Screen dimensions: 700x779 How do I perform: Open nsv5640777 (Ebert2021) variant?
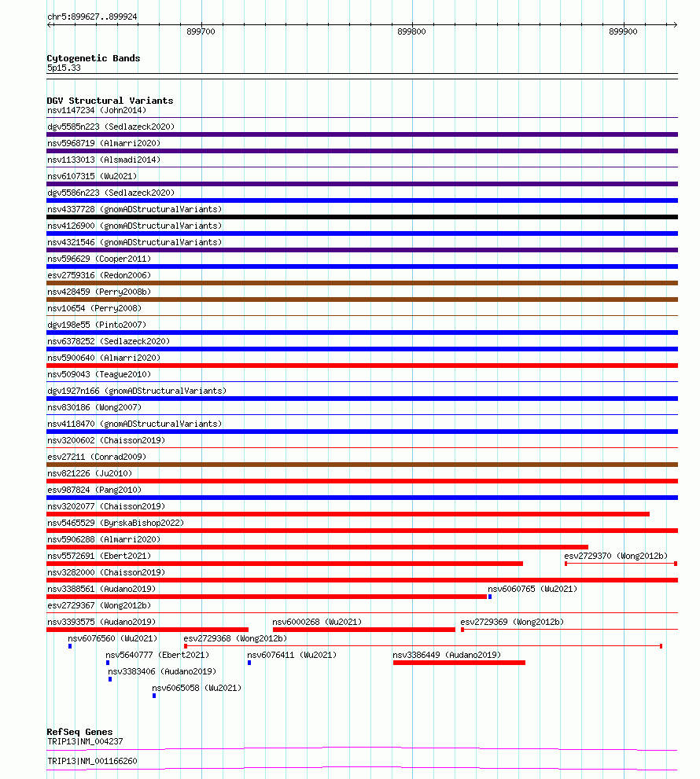coord(157,655)
